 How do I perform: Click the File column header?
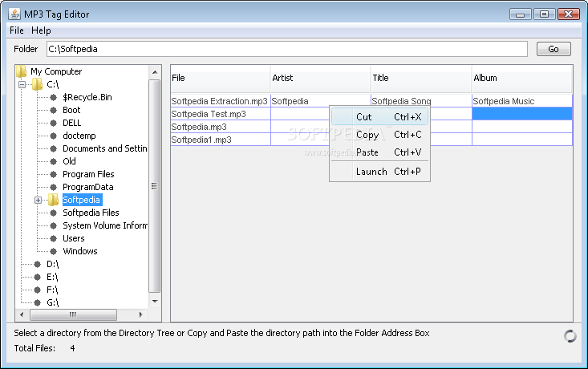click(220, 79)
